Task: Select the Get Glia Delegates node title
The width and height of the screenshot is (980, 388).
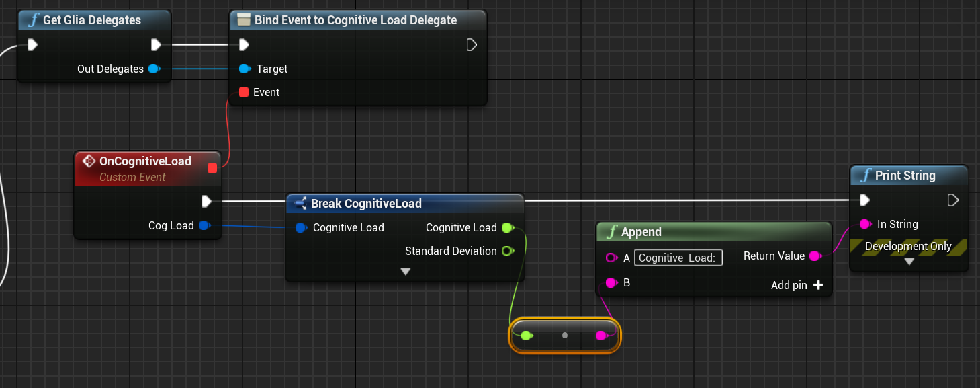Action: click(92, 20)
